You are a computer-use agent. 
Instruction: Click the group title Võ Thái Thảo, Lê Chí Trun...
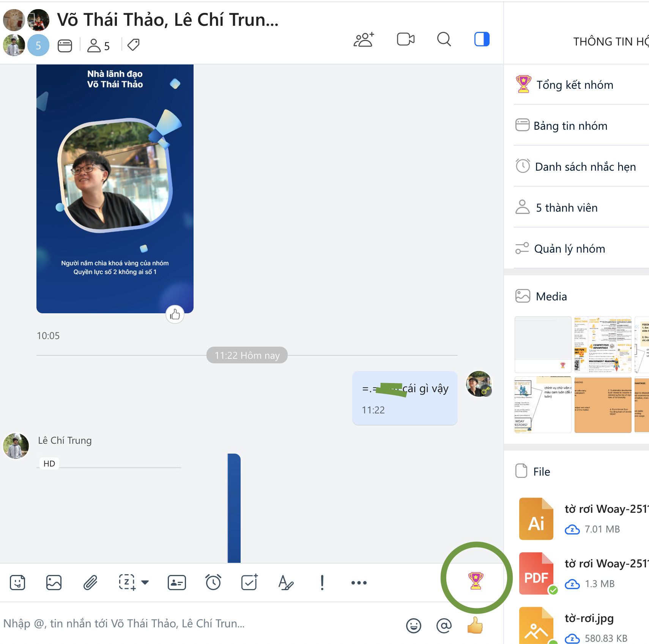click(x=168, y=19)
